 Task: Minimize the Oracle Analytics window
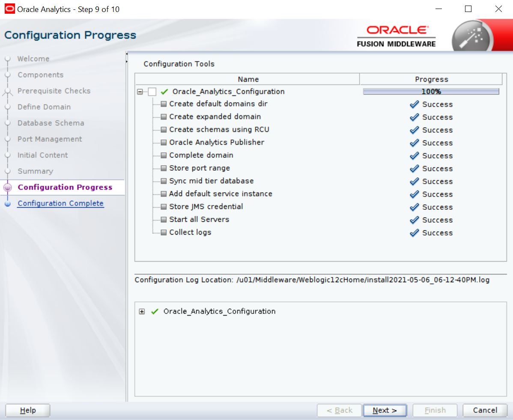click(438, 9)
